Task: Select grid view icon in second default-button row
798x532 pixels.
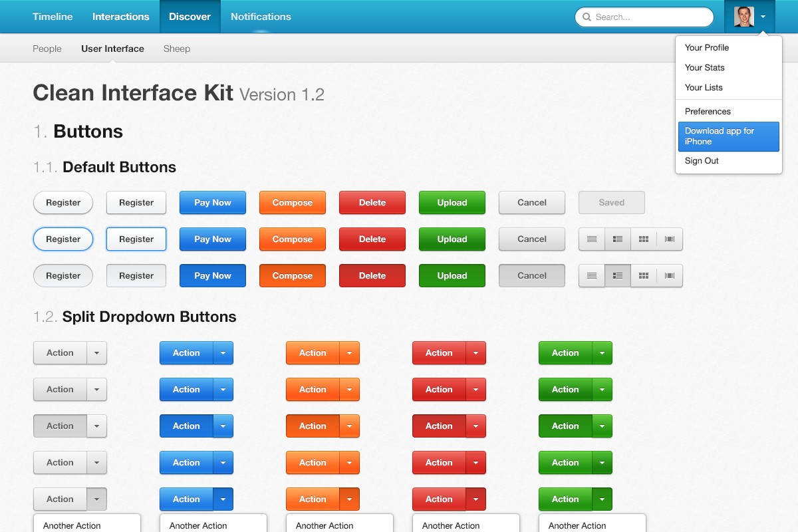Action: (644, 239)
